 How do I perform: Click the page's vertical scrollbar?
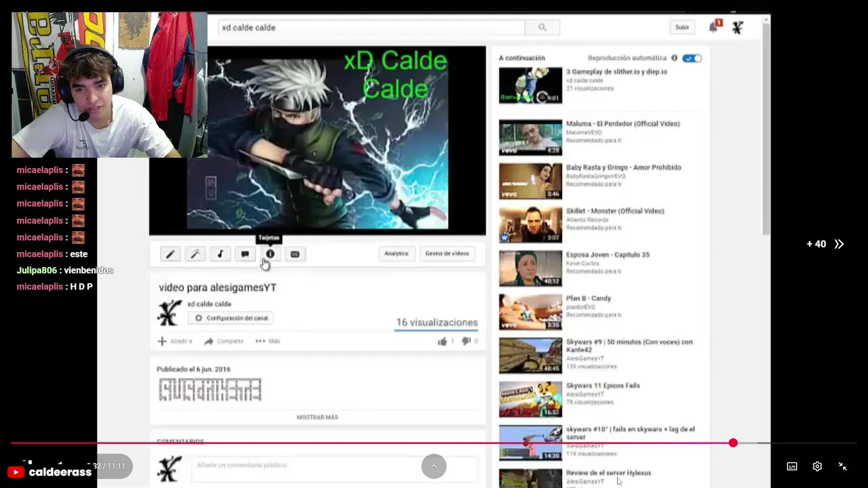point(766,129)
